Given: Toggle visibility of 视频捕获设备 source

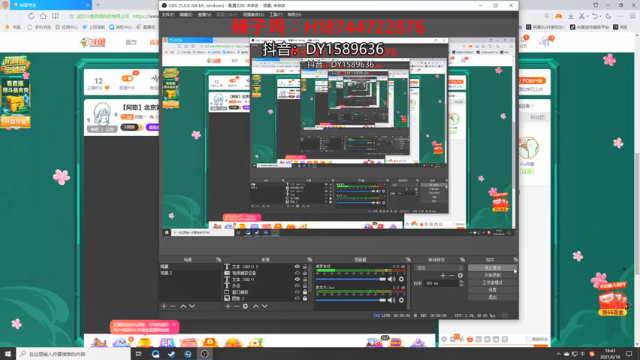Looking at the screenshot, I should (297, 273).
